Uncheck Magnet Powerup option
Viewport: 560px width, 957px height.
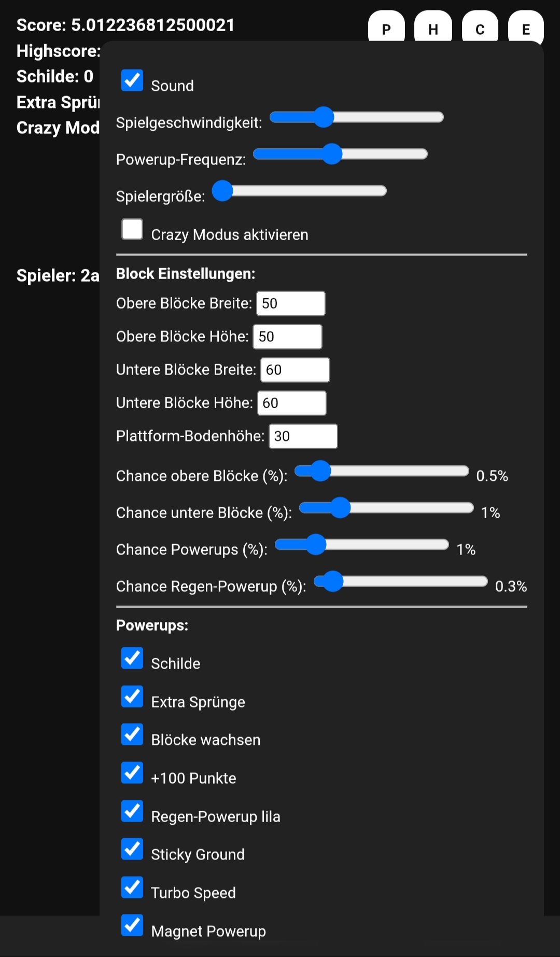click(x=132, y=926)
